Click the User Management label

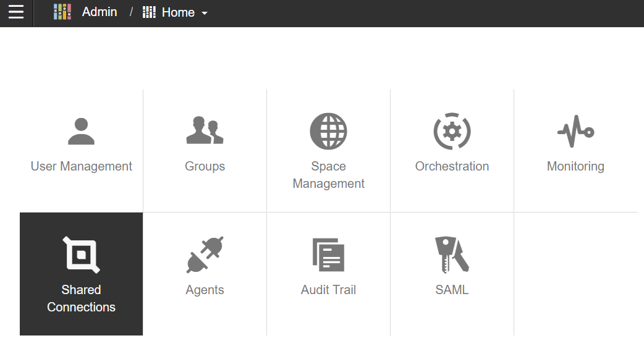point(82,166)
